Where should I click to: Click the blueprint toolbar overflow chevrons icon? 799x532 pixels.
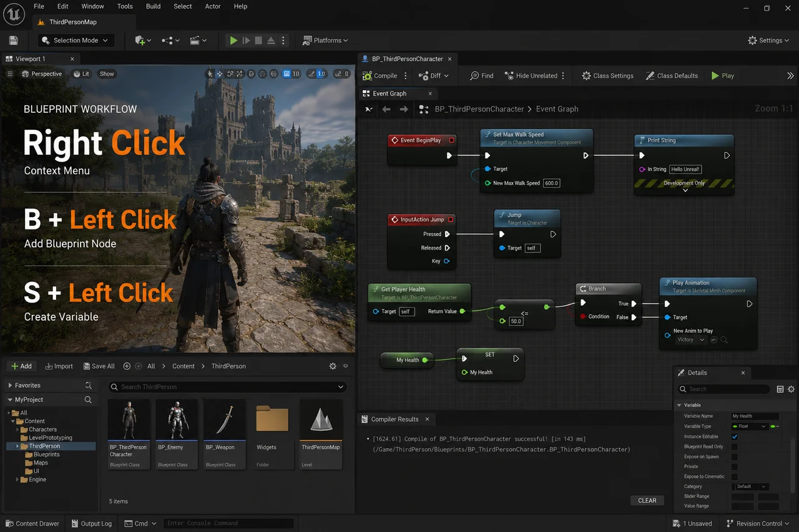pos(790,75)
